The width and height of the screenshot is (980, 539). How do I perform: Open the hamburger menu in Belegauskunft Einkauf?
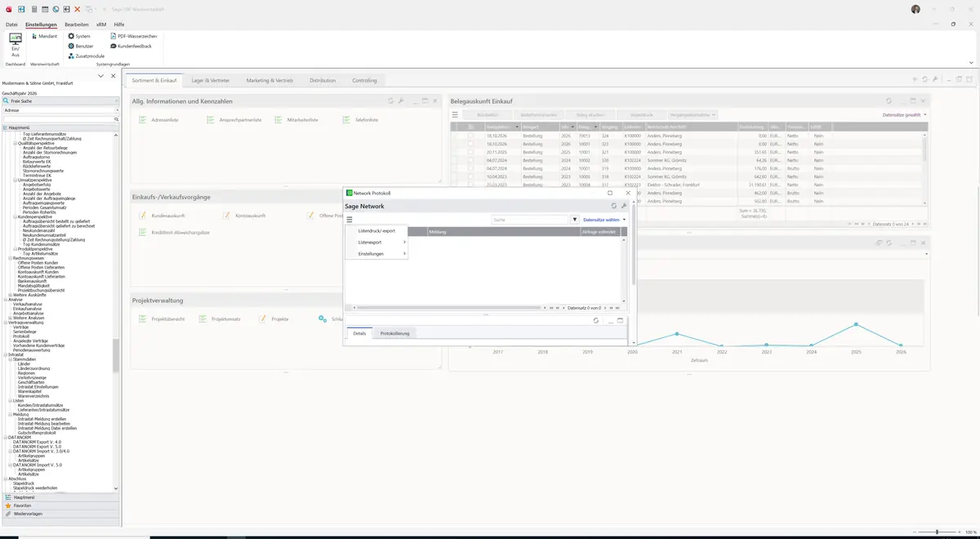point(455,115)
